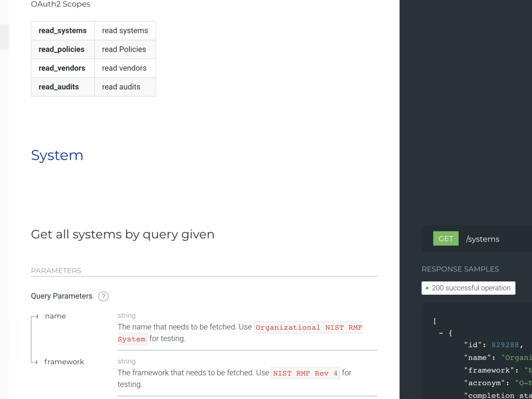532x399 pixels.
Task: Click the green status dot on 200 response
Action: pos(426,288)
